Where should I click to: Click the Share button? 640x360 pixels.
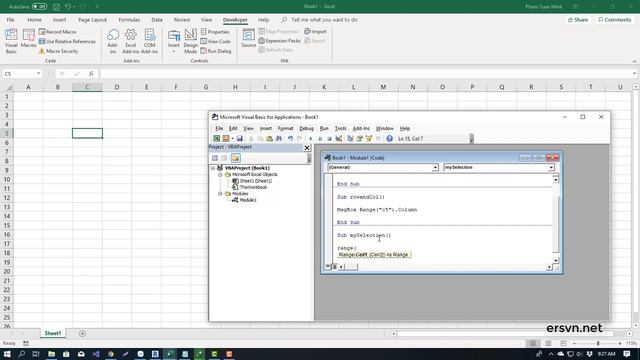point(578,20)
